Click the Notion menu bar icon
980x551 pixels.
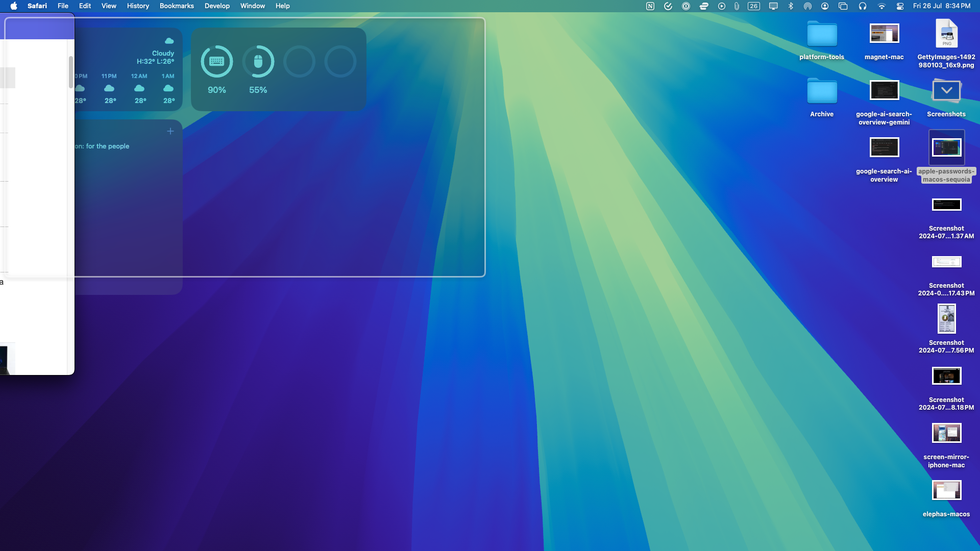click(x=650, y=6)
